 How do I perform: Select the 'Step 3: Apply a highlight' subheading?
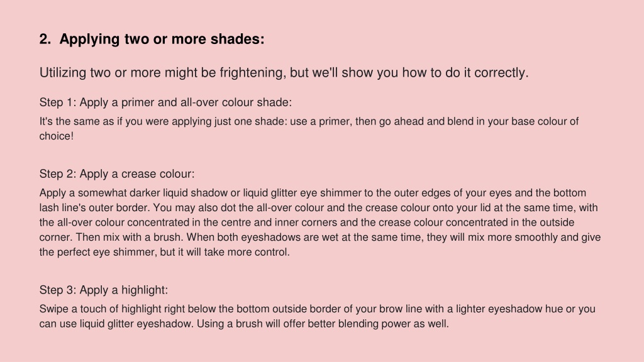[x=104, y=290]
